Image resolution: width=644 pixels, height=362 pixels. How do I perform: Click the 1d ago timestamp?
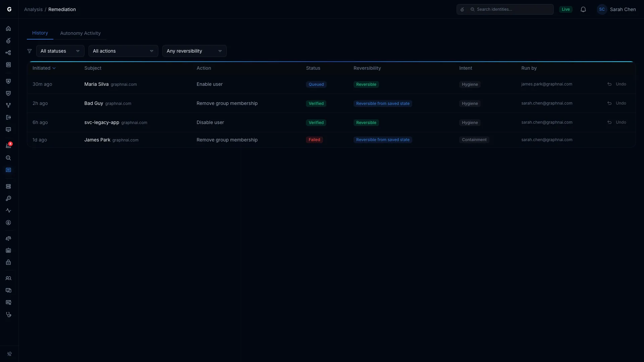40,140
